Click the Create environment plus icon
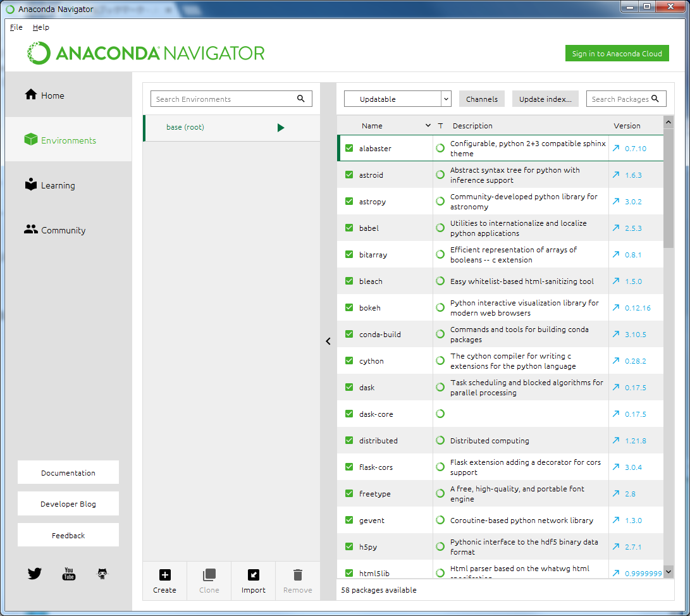690x616 pixels. [164, 575]
